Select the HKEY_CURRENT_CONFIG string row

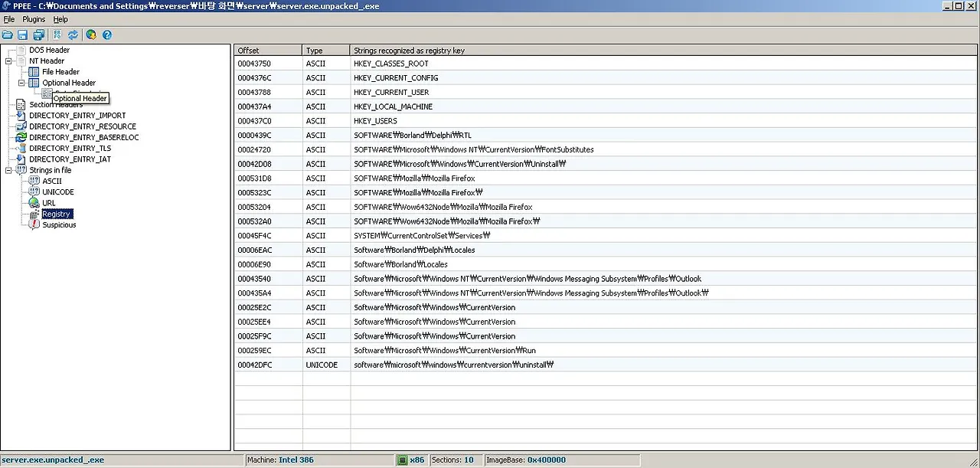(x=606, y=78)
